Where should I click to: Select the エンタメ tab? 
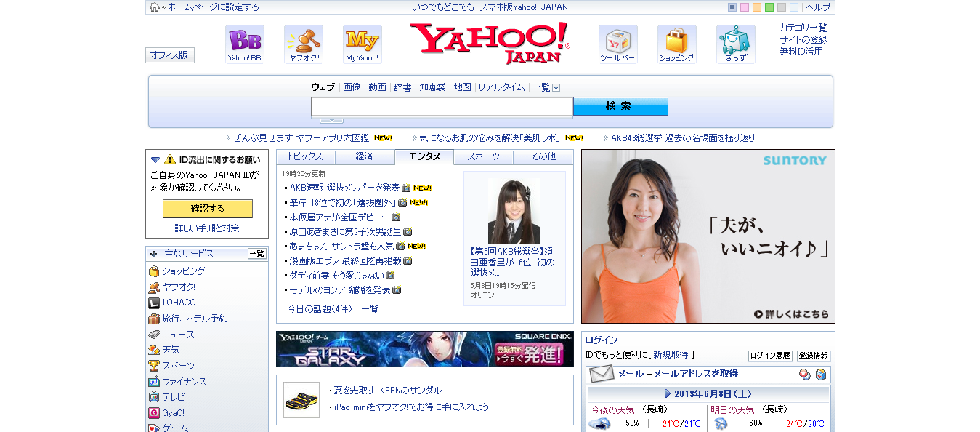424,156
